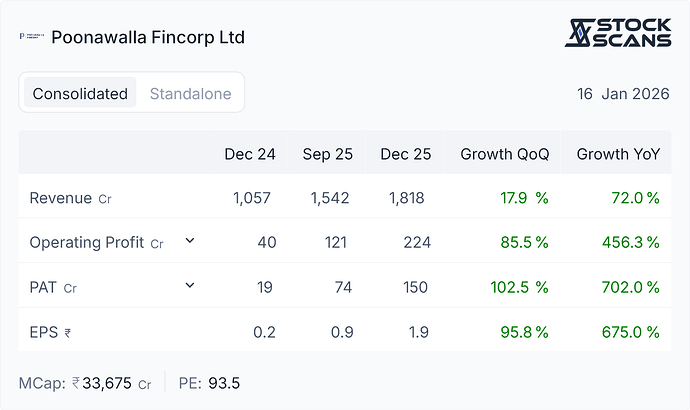Screen dimensions: 690x410
Task: Click the 702.0 % PAT YoY growth
Action: coord(631,287)
